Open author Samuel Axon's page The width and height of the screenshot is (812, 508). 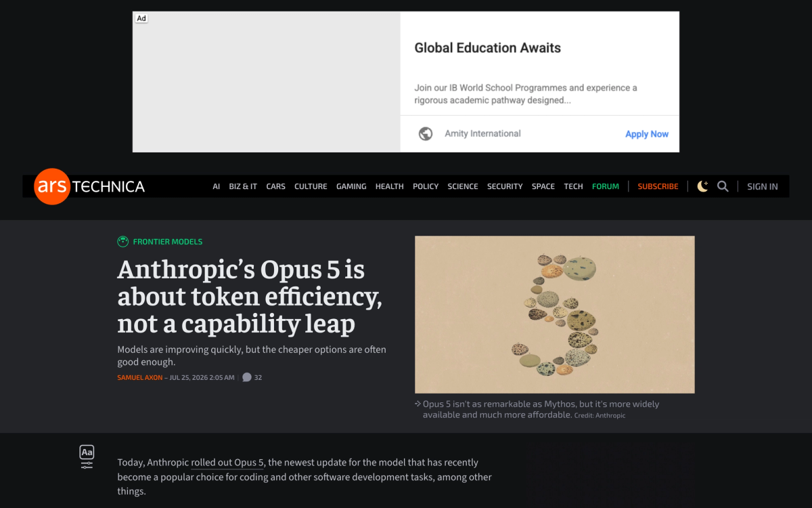click(x=140, y=377)
